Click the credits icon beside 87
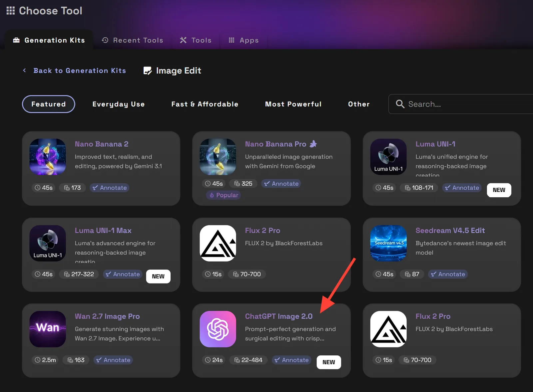Screen dimensions: 533x392 [x=408, y=275]
